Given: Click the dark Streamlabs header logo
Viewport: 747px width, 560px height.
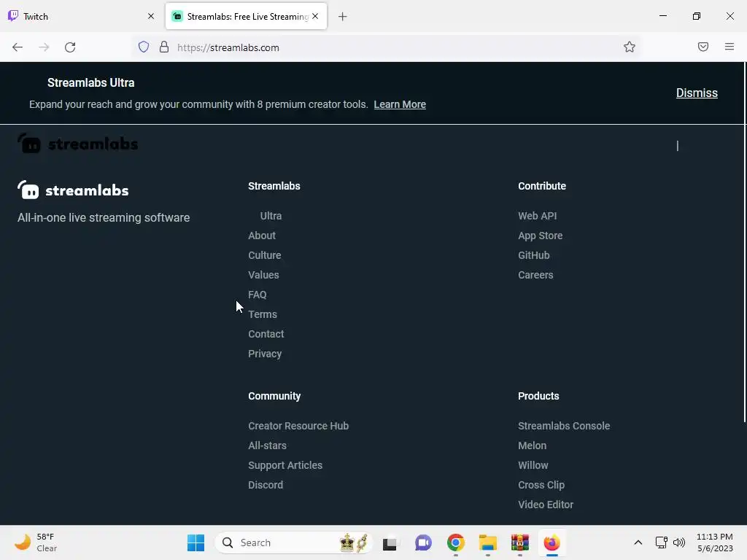Looking at the screenshot, I should [x=77, y=144].
